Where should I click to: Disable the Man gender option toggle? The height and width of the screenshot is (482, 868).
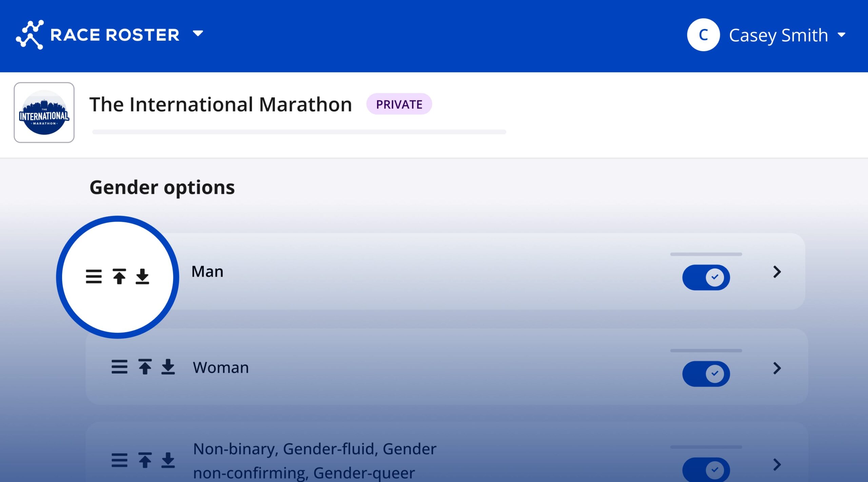[x=706, y=277]
